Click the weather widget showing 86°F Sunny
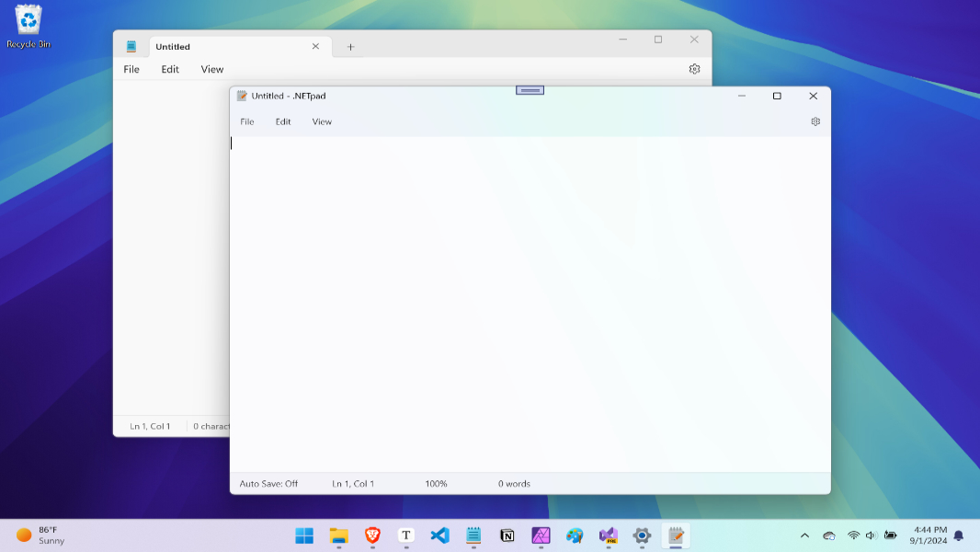 (40, 535)
